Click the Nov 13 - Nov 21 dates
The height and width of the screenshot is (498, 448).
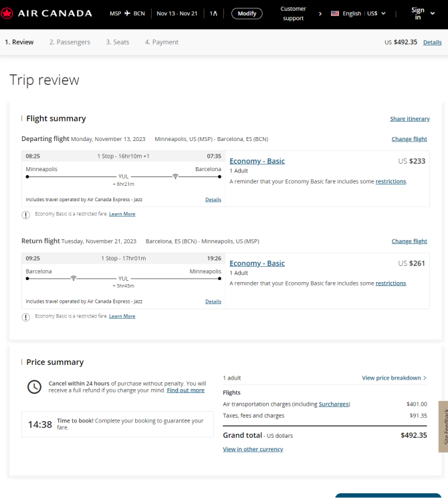pos(177,13)
